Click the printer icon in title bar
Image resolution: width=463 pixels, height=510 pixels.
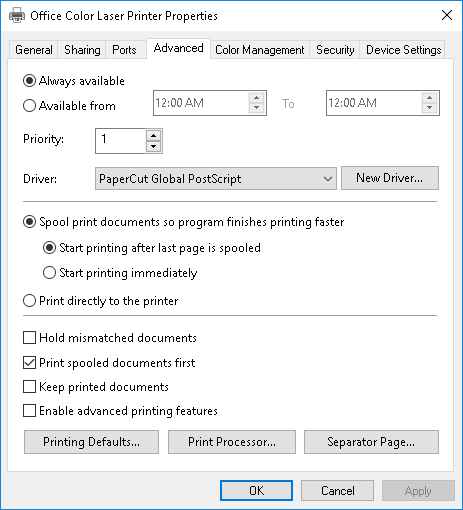pos(17,15)
